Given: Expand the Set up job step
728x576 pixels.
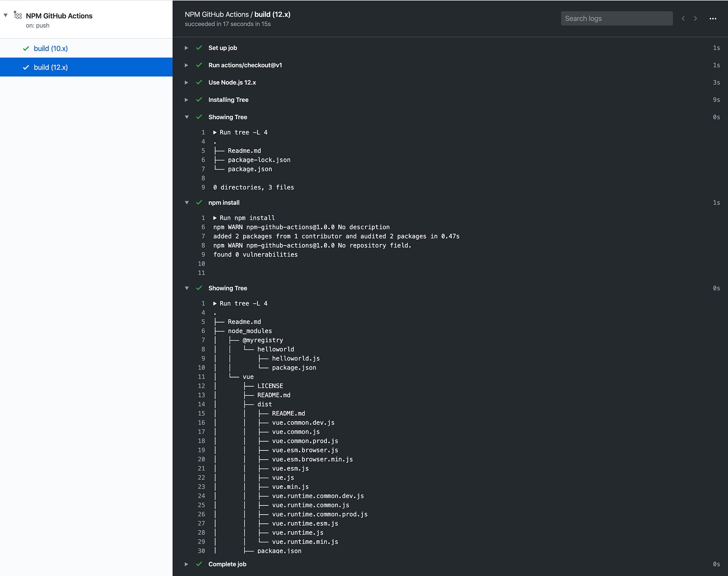Looking at the screenshot, I should tap(187, 48).
